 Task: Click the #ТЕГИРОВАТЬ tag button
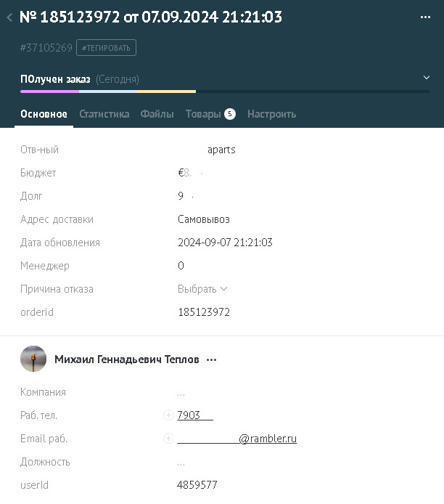106,48
